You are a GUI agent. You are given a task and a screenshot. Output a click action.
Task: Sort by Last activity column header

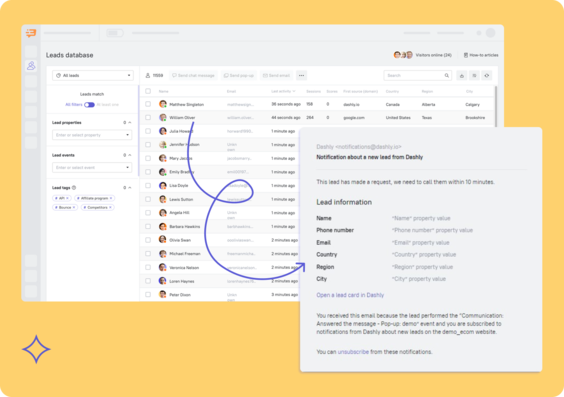283,91
